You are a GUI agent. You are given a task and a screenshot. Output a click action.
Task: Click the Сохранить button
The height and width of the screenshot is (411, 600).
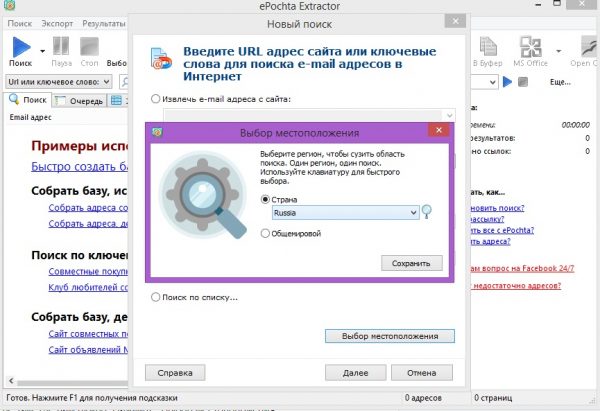(x=412, y=263)
